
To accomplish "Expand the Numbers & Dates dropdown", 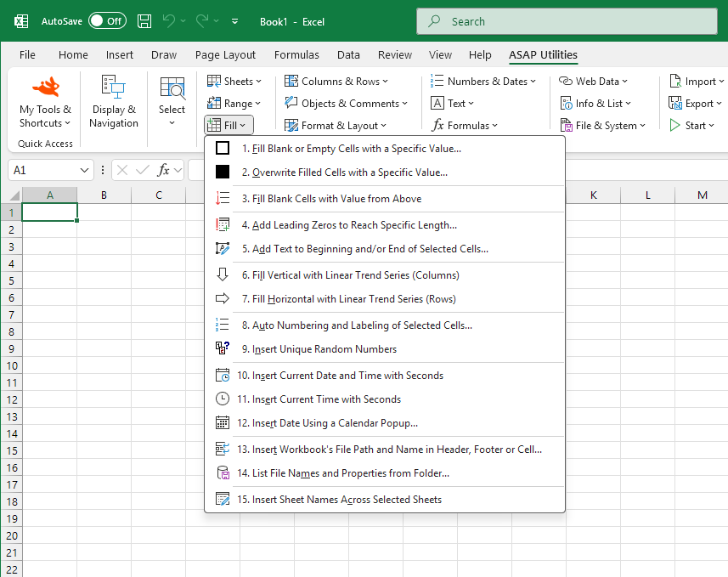I will click(483, 81).
